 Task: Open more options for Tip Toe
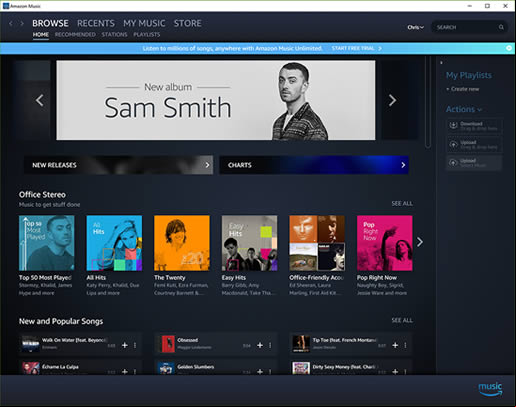(x=405, y=345)
